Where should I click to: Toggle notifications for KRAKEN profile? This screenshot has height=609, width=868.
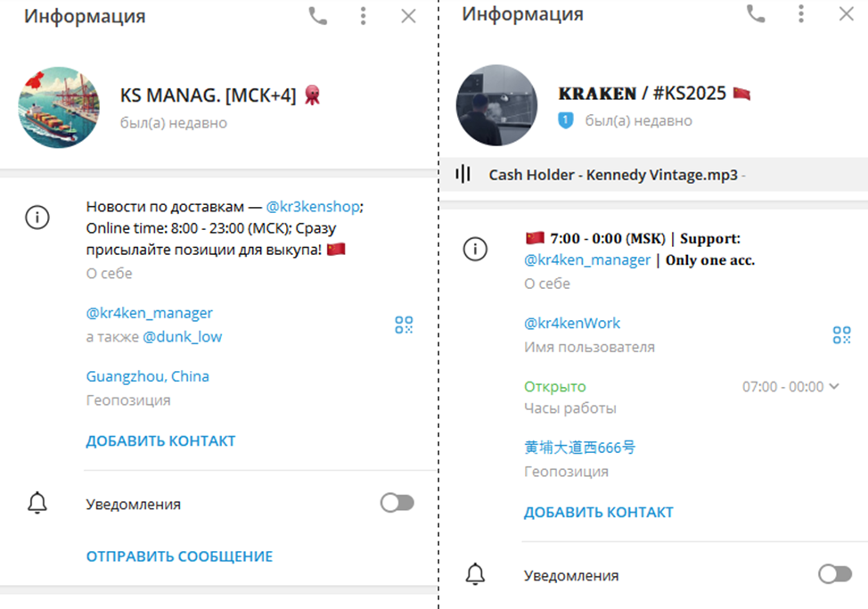pyautogui.click(x=835, y=573)
